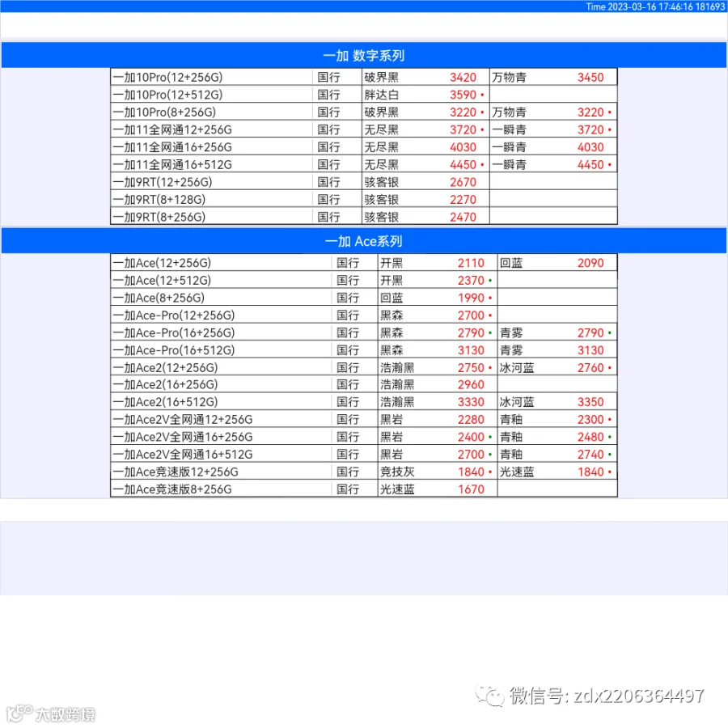Image resolution: width=728 pixels, height=728 pixels.
Task: Select the '一加Ace竞速版8+256G' model cell
Action: click(222, 489)
